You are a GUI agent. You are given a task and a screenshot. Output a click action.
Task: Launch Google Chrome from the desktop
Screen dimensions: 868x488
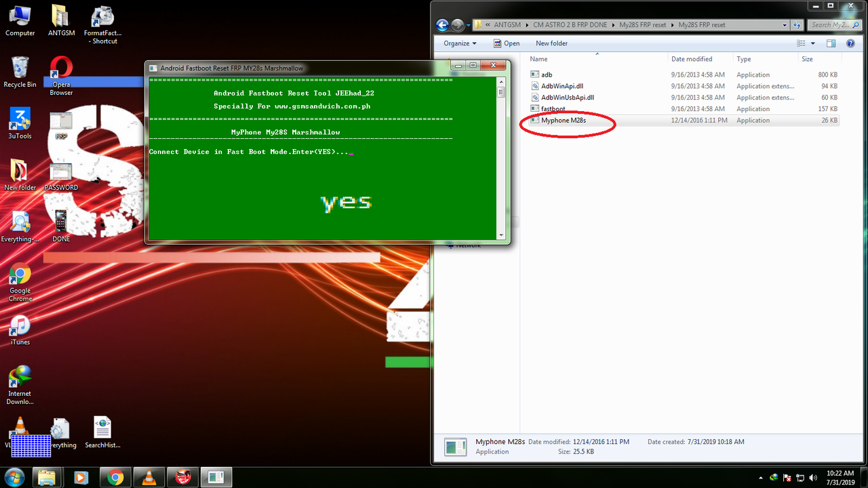click(x=20, y=282)
